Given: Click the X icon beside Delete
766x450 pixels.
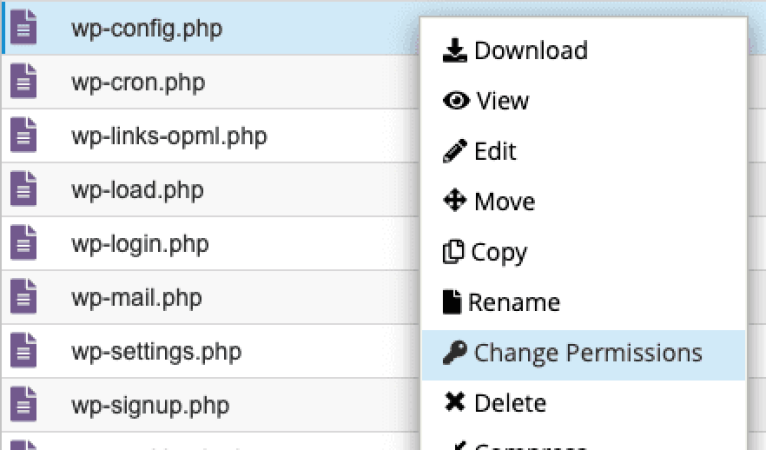Looking at the screenshot, I should pos(455,402).
